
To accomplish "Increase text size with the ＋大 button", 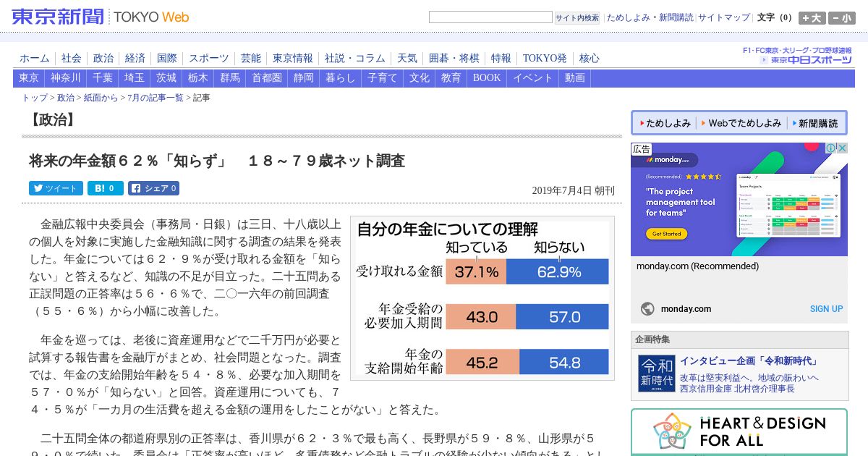I will [x=812, y=18].
